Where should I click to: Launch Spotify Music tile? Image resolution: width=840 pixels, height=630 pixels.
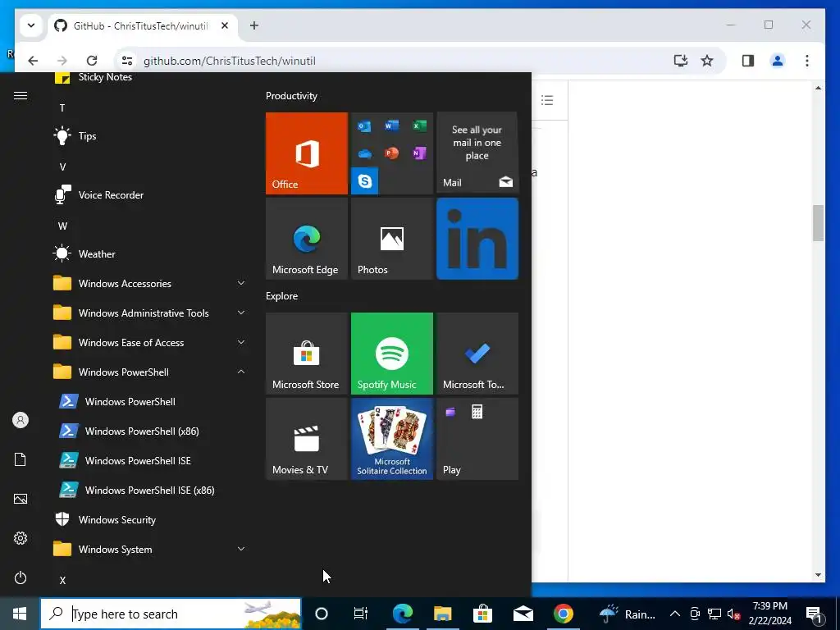coord(391,354)
